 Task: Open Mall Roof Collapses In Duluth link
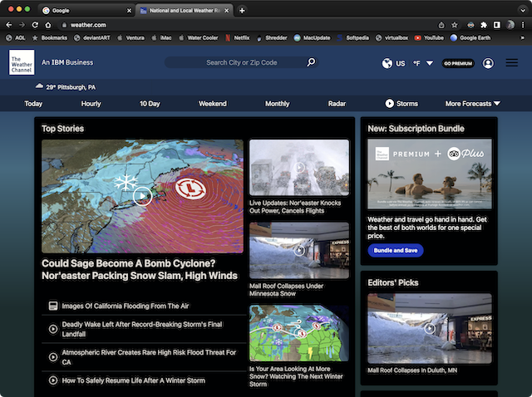[412, 370]
